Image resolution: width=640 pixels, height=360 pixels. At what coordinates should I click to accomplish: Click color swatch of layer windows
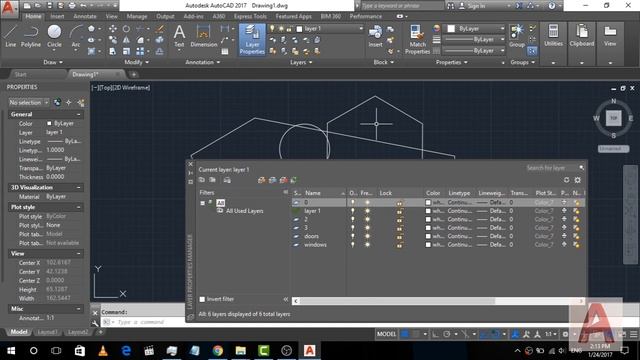[428, 245]
